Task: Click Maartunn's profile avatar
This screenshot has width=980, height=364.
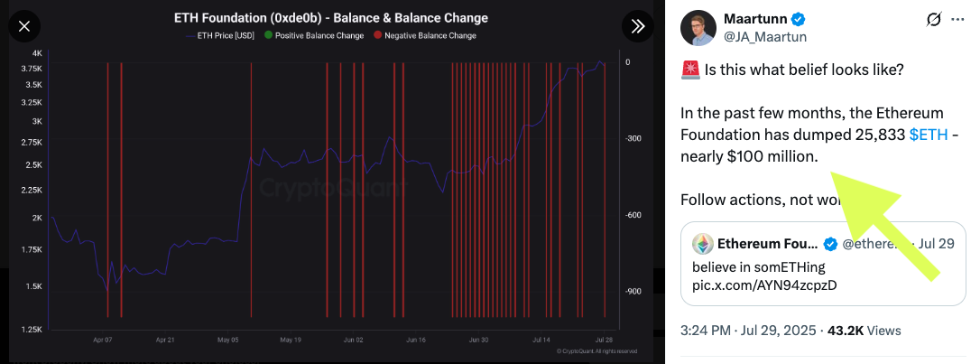Action: 698,28
